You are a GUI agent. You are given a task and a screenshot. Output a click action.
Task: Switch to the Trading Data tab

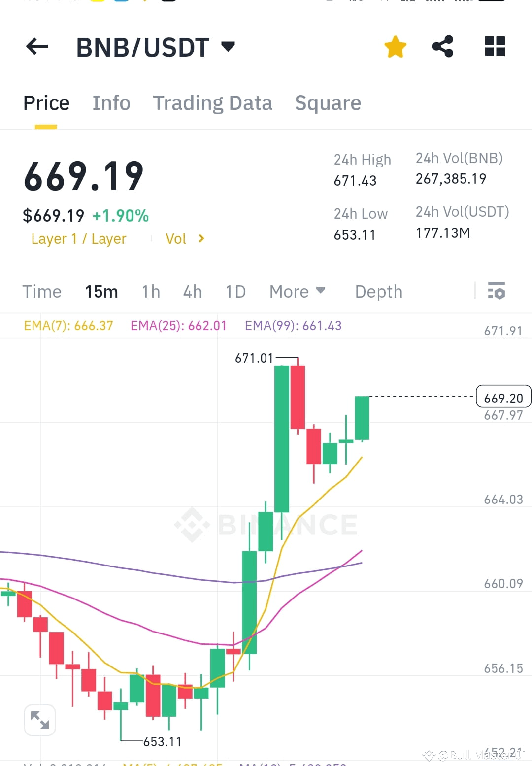[213, 103]
